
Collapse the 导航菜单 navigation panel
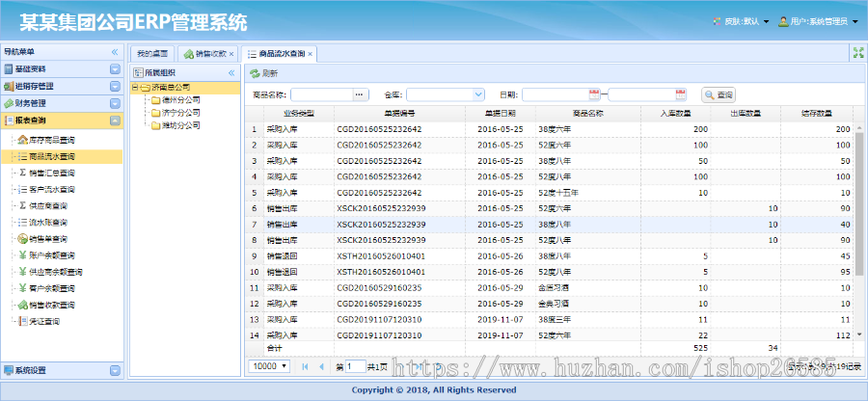pyautogui.click(x=115, y=51)
